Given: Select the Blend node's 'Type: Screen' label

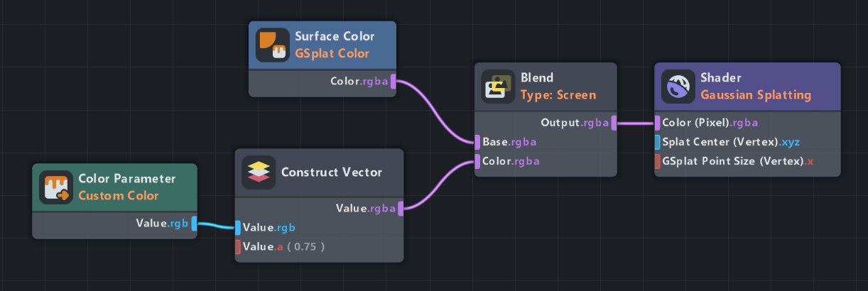Looking at the screenshot, I should [558, 94].
